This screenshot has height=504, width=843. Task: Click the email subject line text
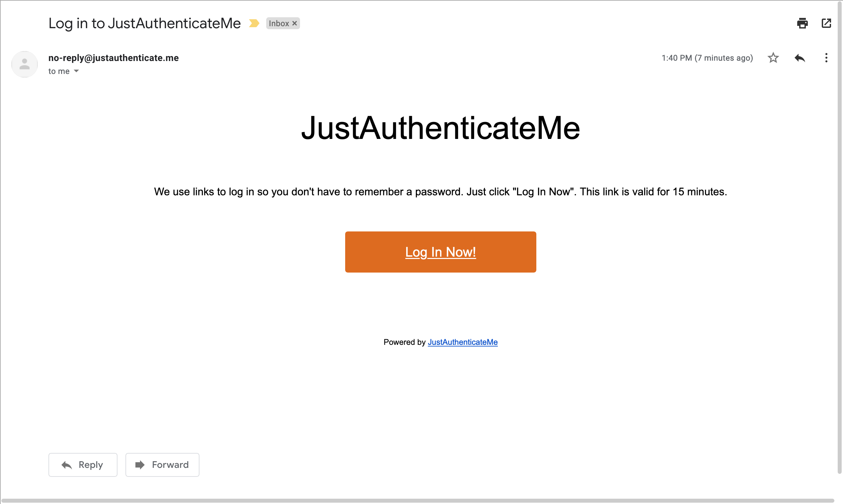point(144,24)
